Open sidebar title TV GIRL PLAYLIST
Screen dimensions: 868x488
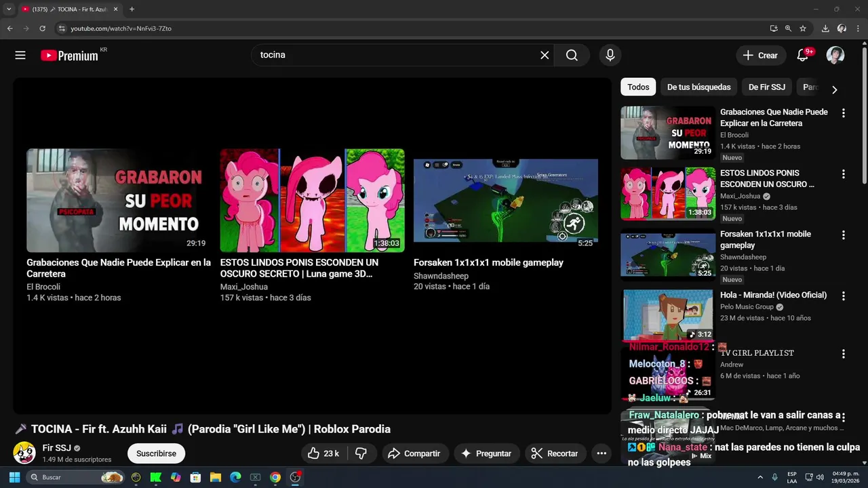tap(757, 353)
